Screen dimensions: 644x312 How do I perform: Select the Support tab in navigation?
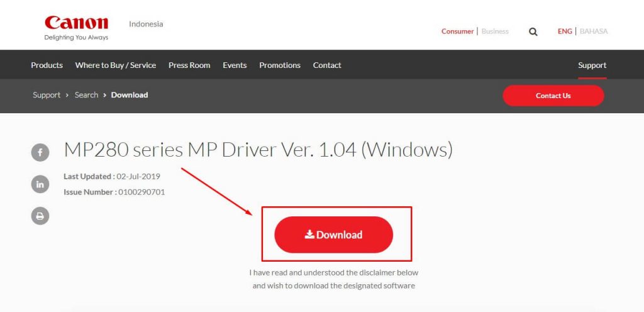(592, 65)
